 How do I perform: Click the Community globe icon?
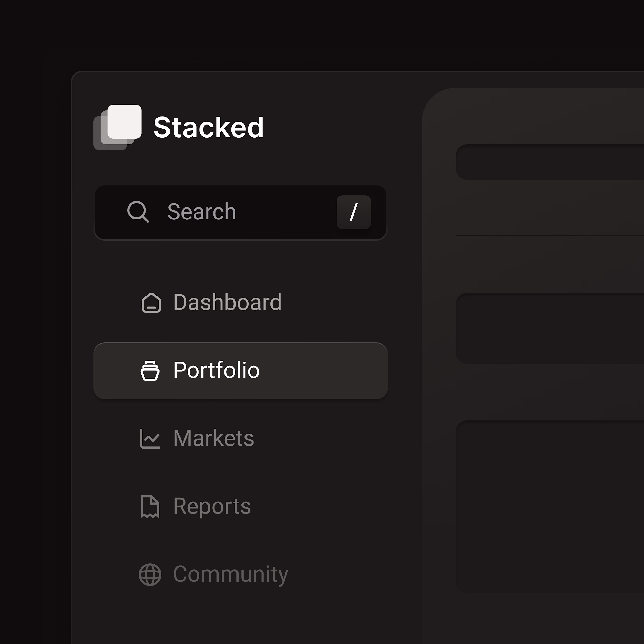[150, 575]
